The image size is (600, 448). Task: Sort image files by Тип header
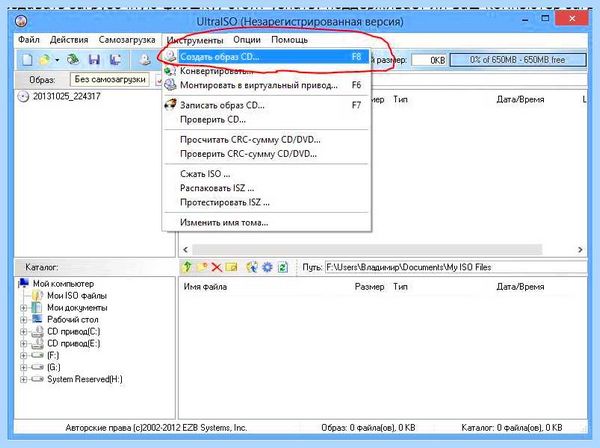400,99
